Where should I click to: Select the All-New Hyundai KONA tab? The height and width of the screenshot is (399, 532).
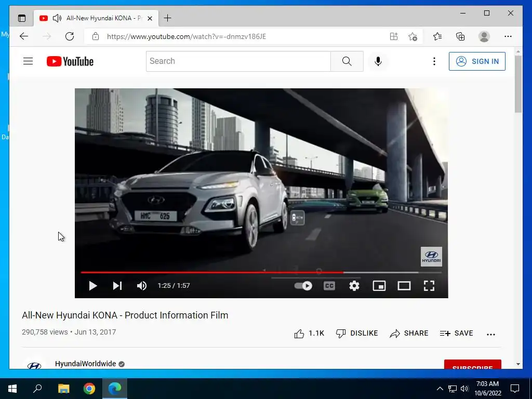(96, 18)
